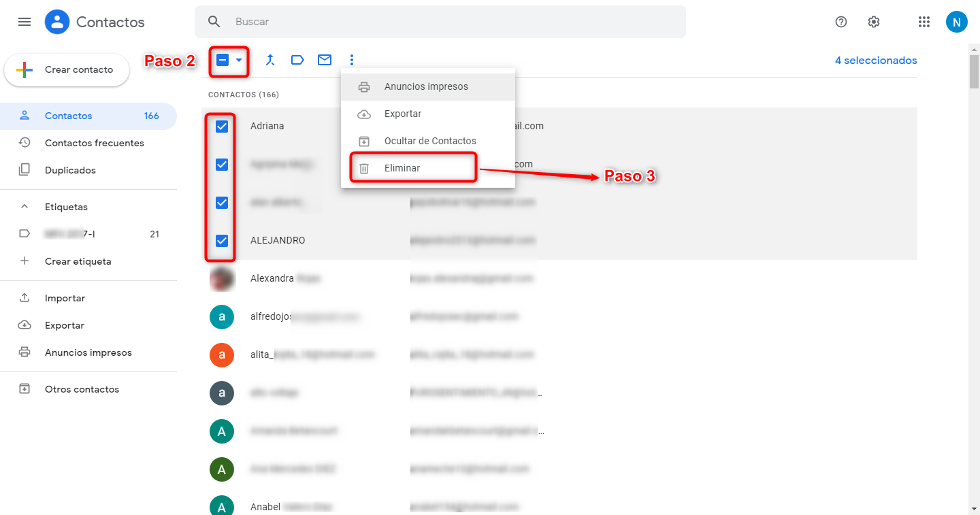Image resolution: width=980 pixels, height=515 pixels.
Task: Open the Google apps grid
Action: (924, 21)
